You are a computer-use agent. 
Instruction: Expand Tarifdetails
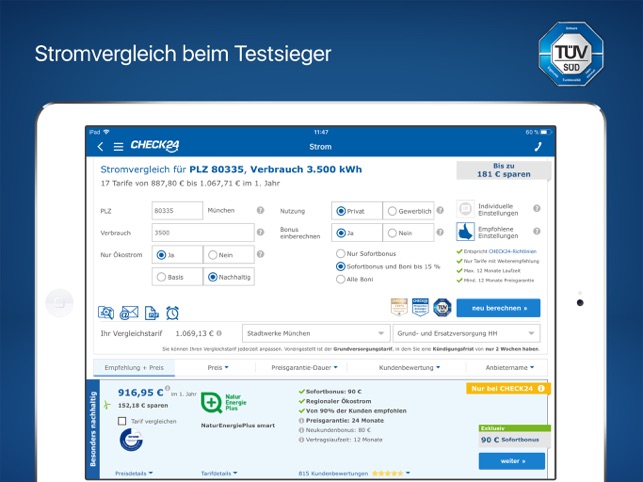click(219, 473)
